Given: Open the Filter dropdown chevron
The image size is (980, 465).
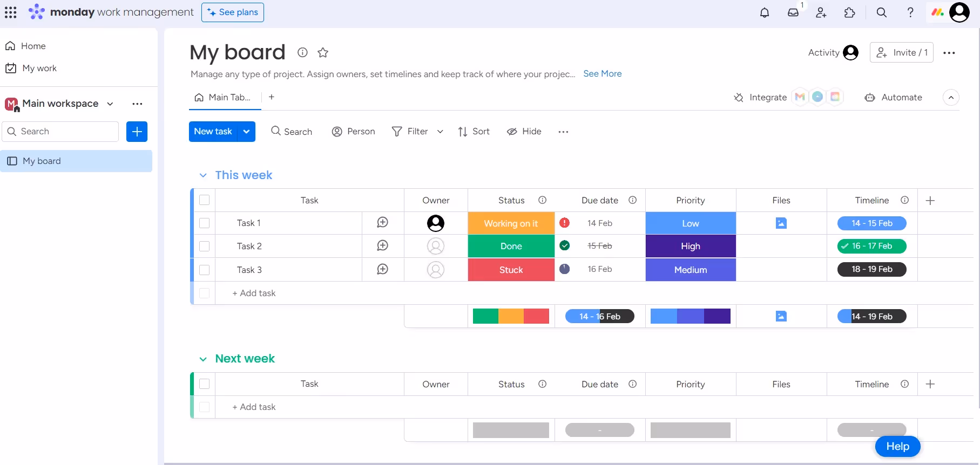Looking at the screenshot, I should coord(440,132).
